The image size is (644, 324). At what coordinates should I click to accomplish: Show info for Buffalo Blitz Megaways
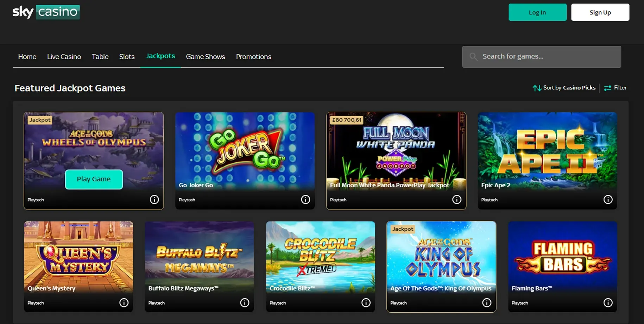pyautogui.click(x=245, y=303)
